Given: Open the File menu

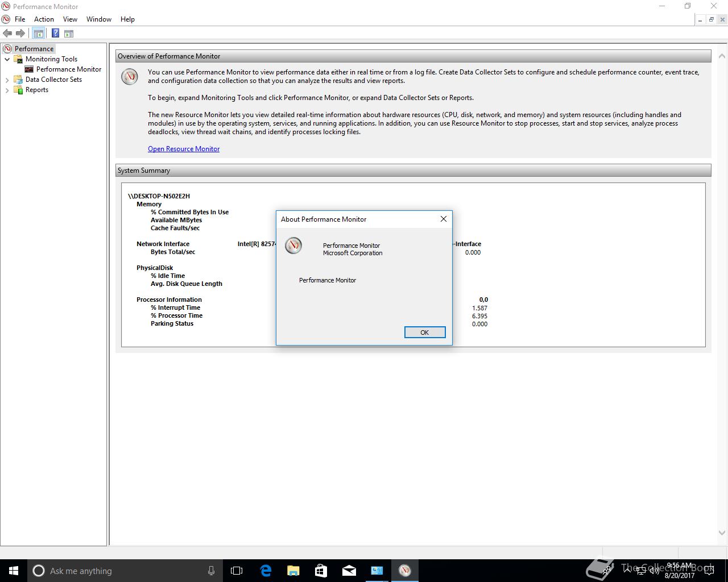Looking at the screenshot, I should 20,19.
